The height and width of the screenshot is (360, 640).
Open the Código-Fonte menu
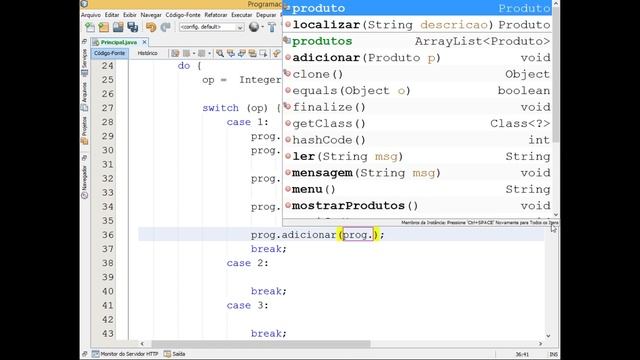183,15
